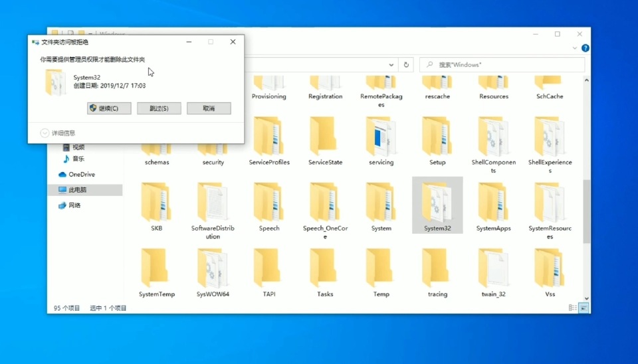Select the TAPI folder
Image resolution: width=638 pixels, height=364 pixels.
[x=269, y=273]
